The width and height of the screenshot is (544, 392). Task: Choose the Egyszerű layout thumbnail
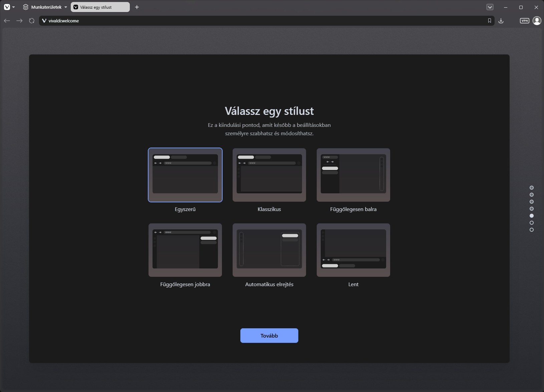[x=185, y=175]
